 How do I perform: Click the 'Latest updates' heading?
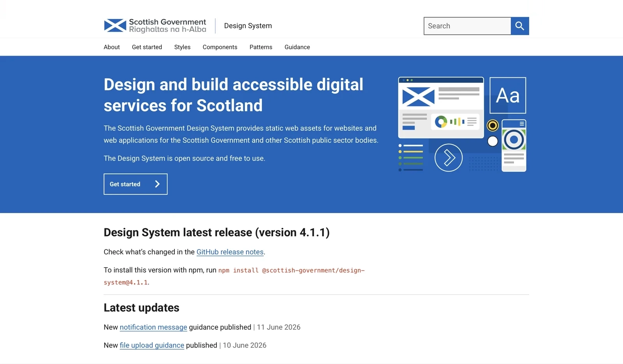pos(141,308)
